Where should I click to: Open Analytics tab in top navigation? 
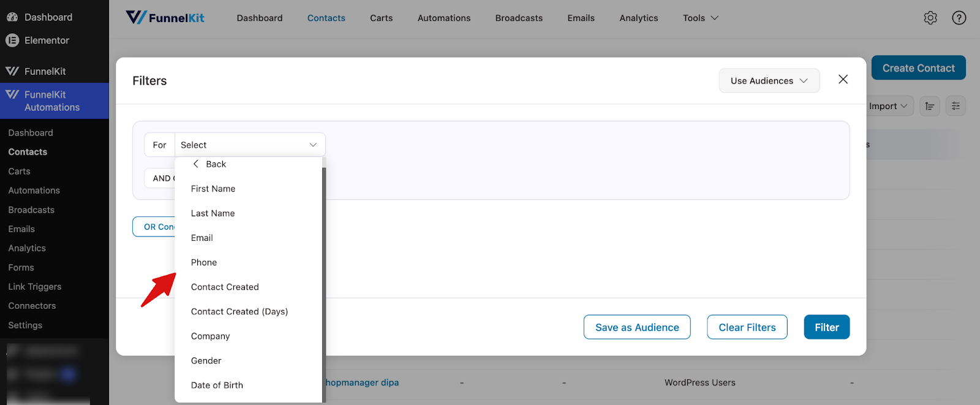pos(639,18)
